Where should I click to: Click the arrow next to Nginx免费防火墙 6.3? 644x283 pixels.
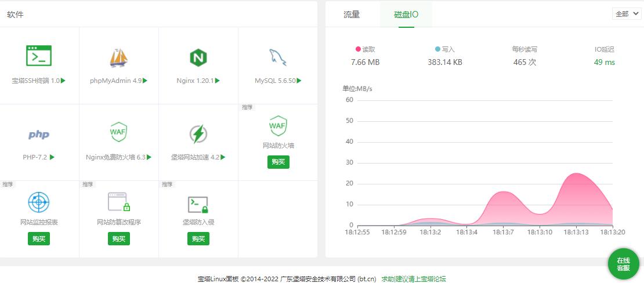tap(149, 157)
